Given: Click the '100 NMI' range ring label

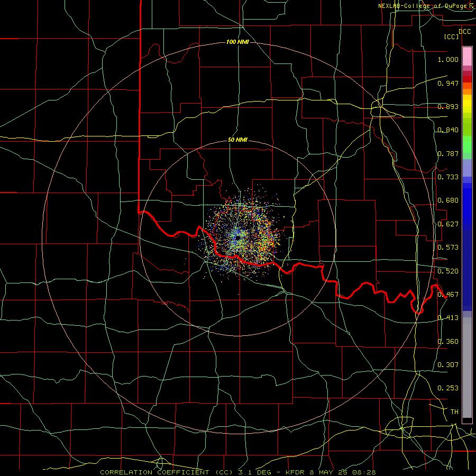Looking at the screenshot, I should (x=237, y=42).
